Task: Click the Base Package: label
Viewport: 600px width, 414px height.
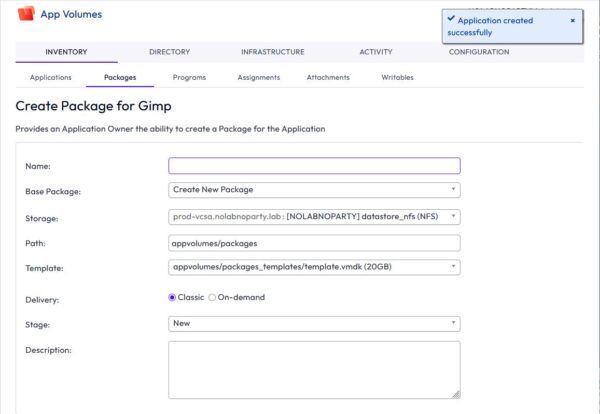Action: [53, 191]
